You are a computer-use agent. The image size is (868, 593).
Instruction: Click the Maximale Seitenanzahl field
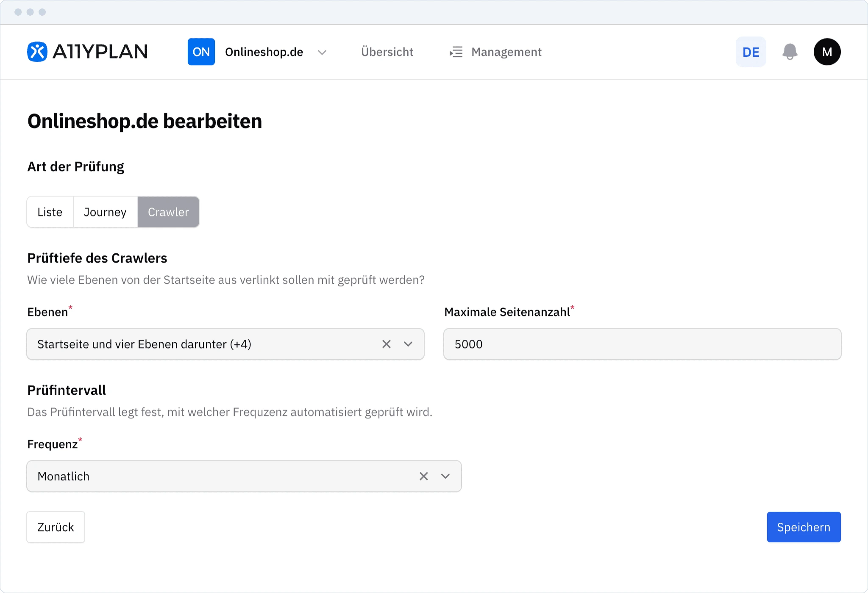tap(642, 344)
